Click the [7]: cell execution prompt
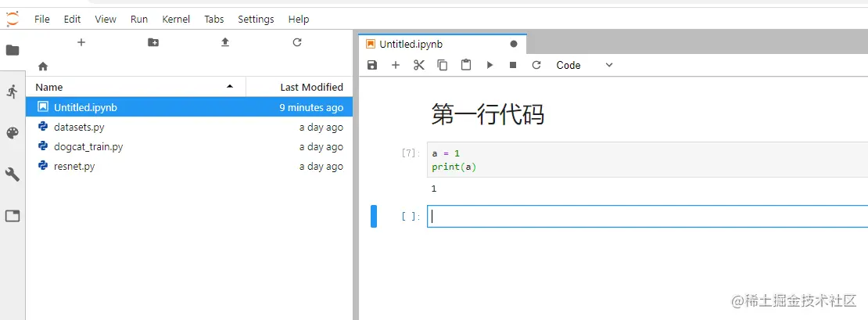The height and width of the screenshot is (320, 868). pos(411,153)
